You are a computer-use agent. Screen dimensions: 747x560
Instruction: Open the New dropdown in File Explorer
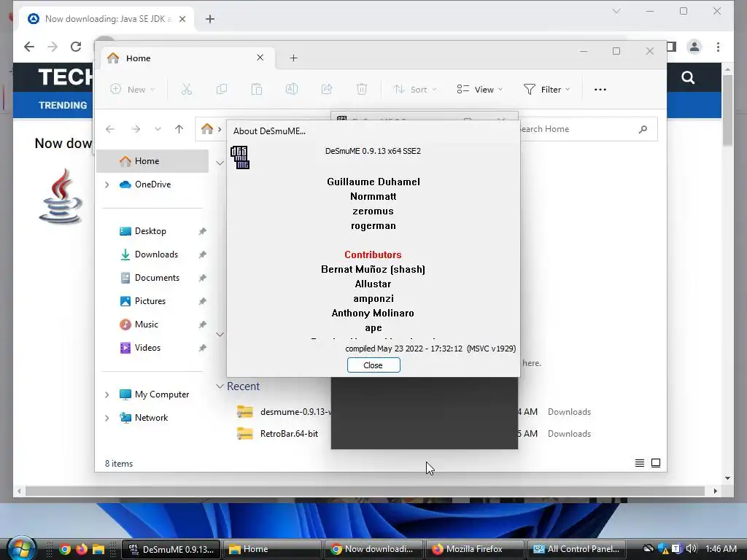(133, 89)
